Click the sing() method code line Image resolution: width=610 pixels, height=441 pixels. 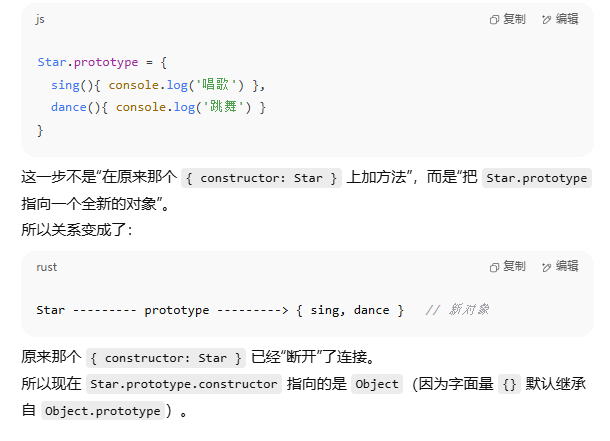click(x=158, y=85)
